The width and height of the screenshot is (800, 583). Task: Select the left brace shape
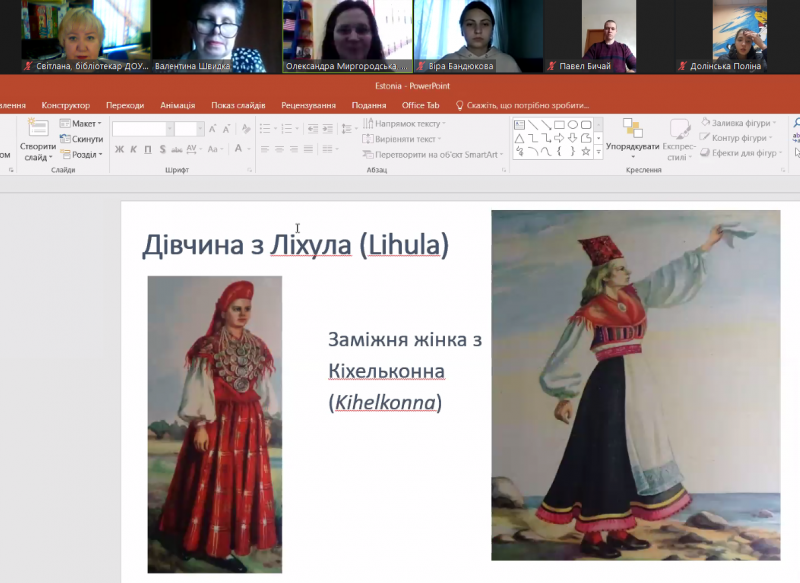click(559, 151)
